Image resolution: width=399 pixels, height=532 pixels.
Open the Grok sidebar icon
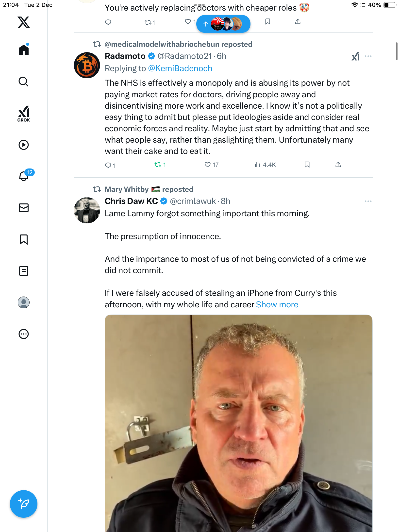24,114
